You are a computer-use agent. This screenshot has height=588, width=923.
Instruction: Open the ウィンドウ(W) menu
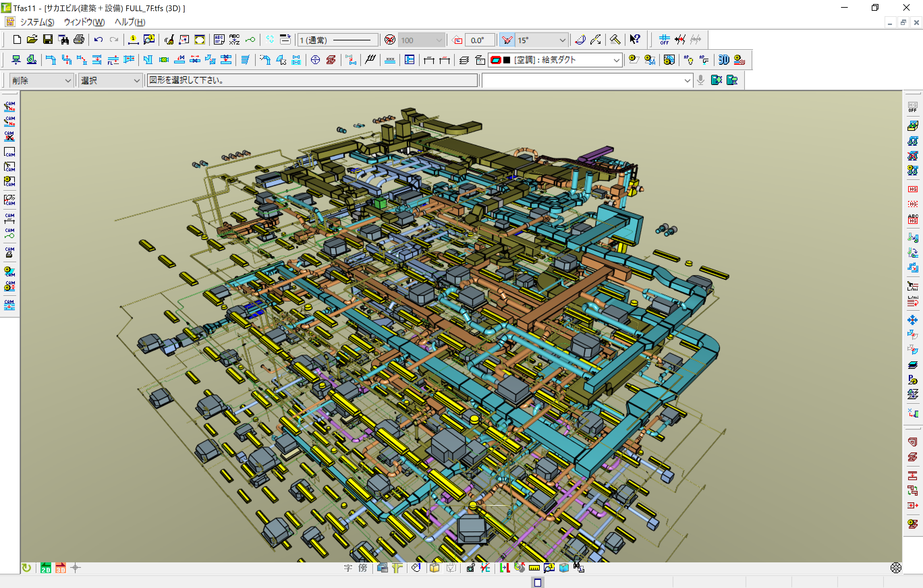(x=84, y=22)
